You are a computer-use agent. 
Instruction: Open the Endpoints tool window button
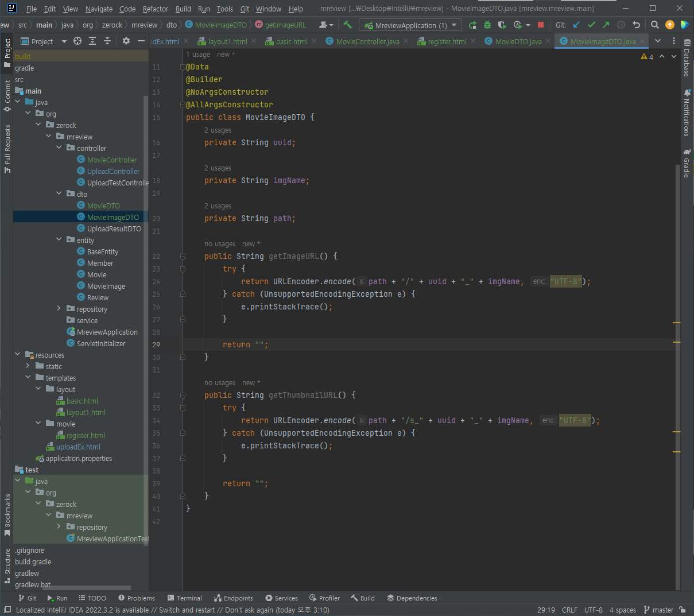coord(233,598)
